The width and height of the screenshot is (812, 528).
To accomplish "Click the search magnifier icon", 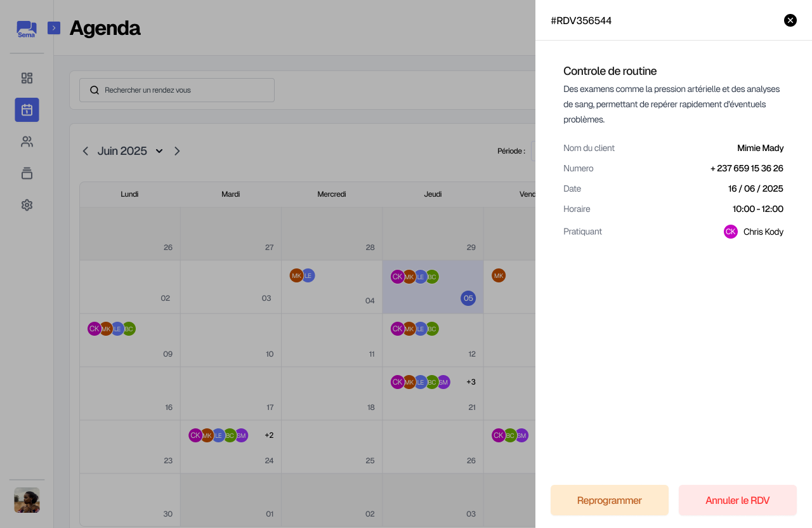I will coord(95,90).
